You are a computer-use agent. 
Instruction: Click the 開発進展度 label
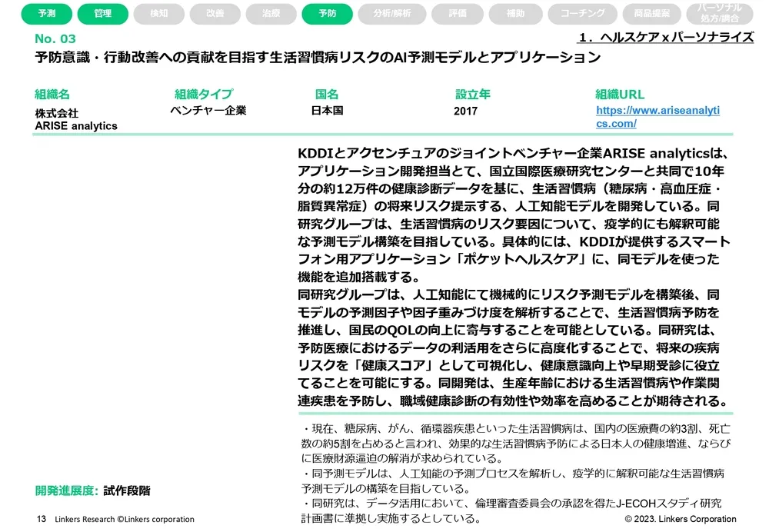(x=67, y=490)
